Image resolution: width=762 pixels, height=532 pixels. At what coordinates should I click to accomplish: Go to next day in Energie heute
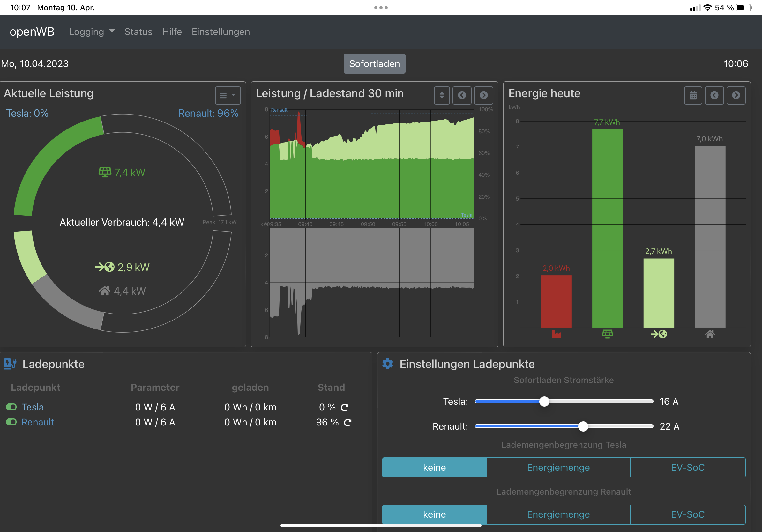tap(736, 95)
